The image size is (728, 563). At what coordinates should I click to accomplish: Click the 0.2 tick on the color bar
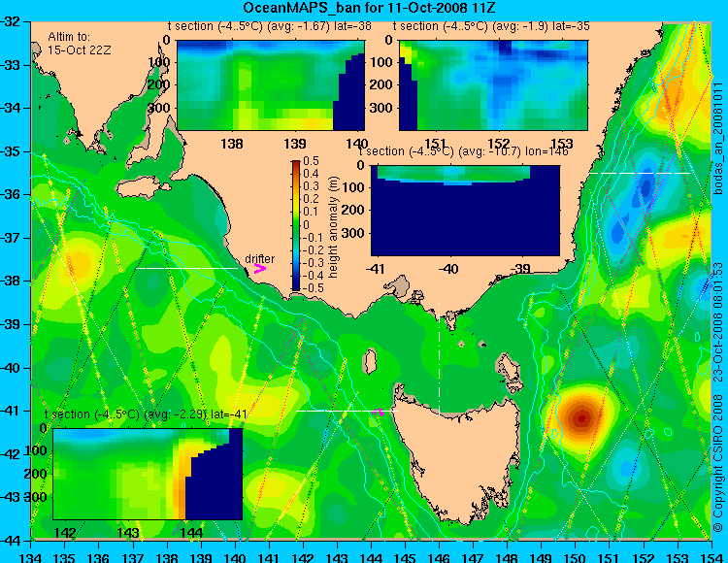311,199
